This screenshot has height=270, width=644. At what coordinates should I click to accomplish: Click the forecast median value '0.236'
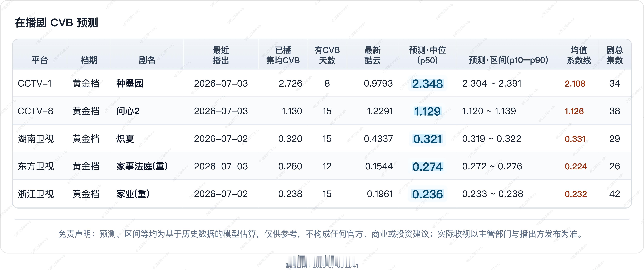(427, 194)
